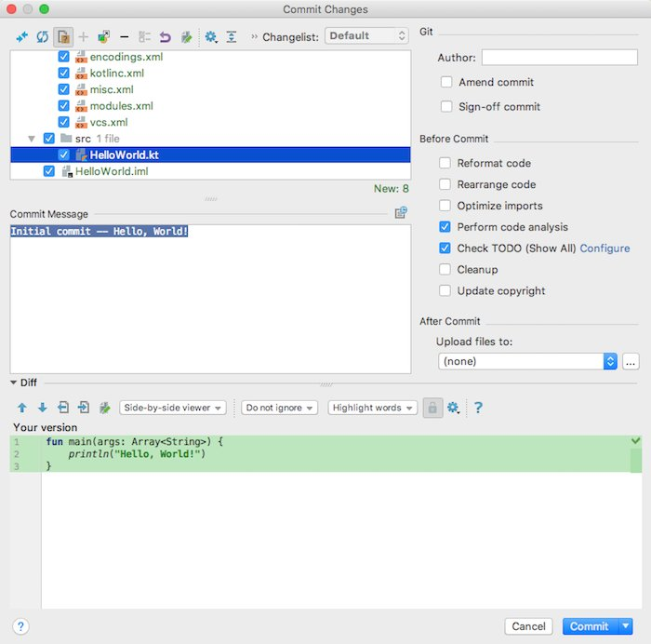Screen dimensions: 651x644
Task: Click the compare previous file icon
Action: 63,408
